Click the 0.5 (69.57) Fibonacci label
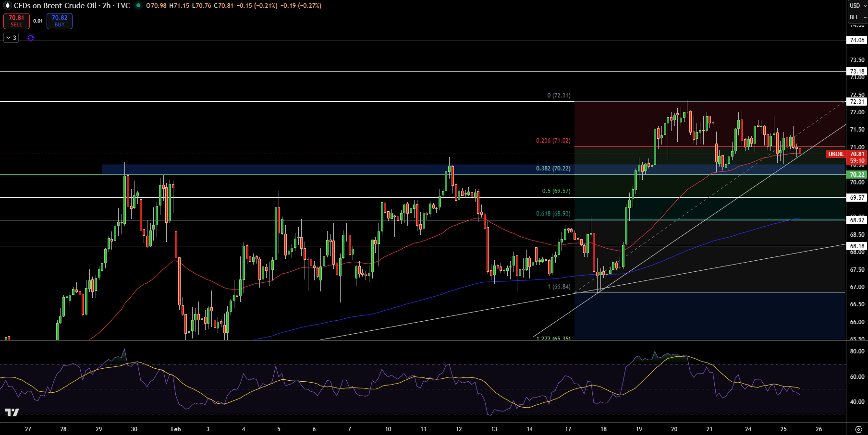 pyautogui.click(x=556, y=191)
